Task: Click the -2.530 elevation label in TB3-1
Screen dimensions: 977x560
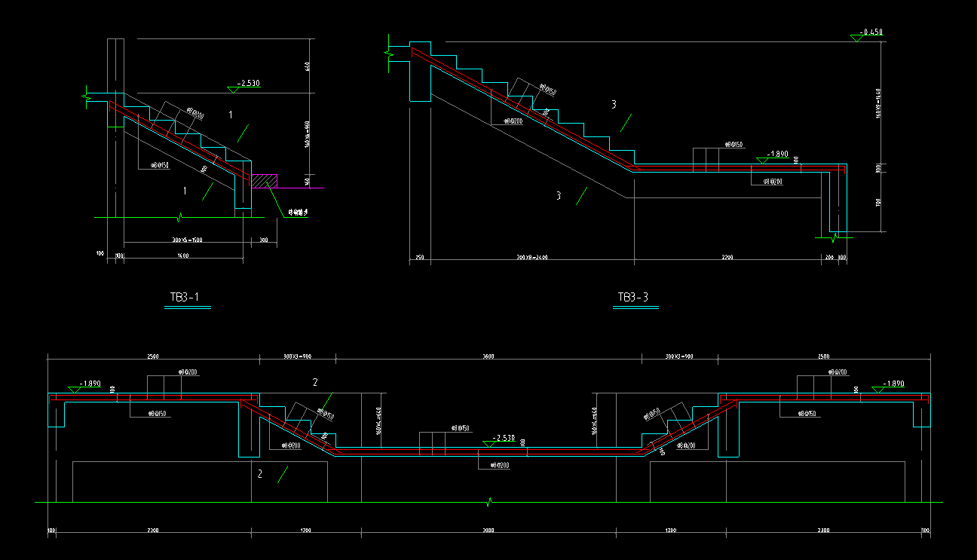Action: tap(248, 84)
